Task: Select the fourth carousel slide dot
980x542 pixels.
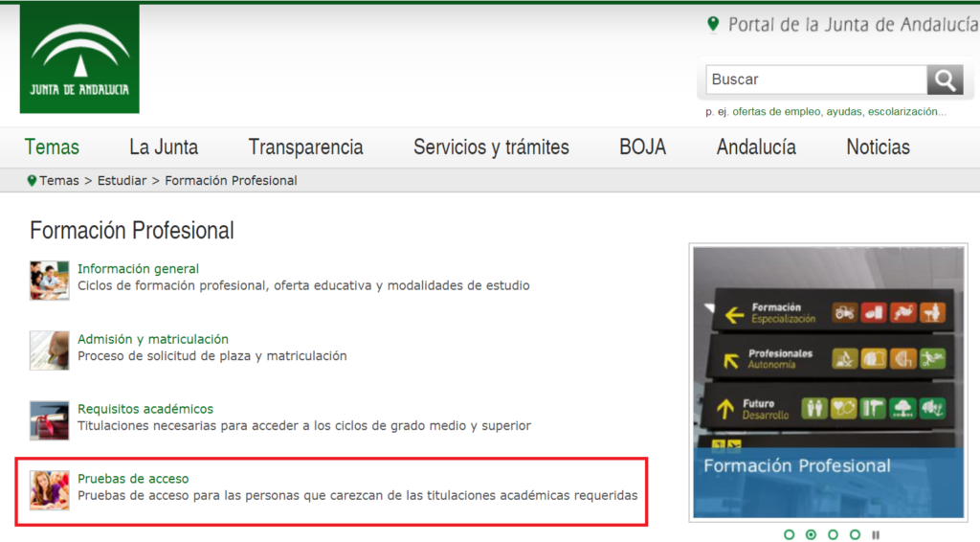Action: click(854, 534)
